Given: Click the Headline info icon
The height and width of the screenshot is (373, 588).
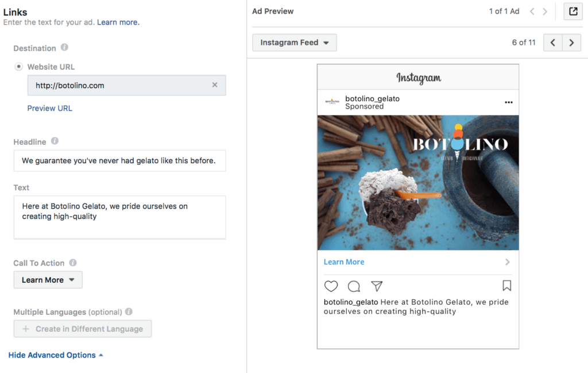Looking at the screenshot, I should click(x=55, y=141).
